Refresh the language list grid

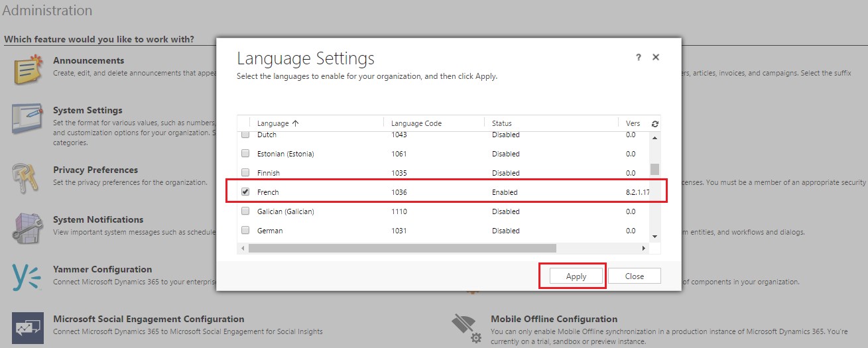[655, 124]
